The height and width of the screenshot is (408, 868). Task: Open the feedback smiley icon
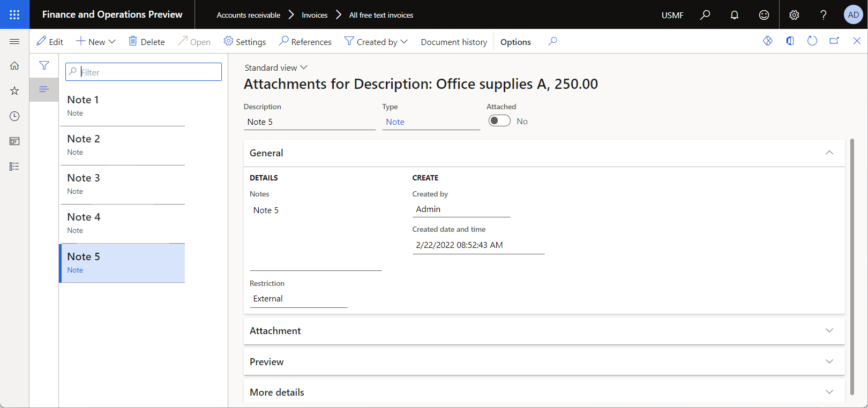764,15
